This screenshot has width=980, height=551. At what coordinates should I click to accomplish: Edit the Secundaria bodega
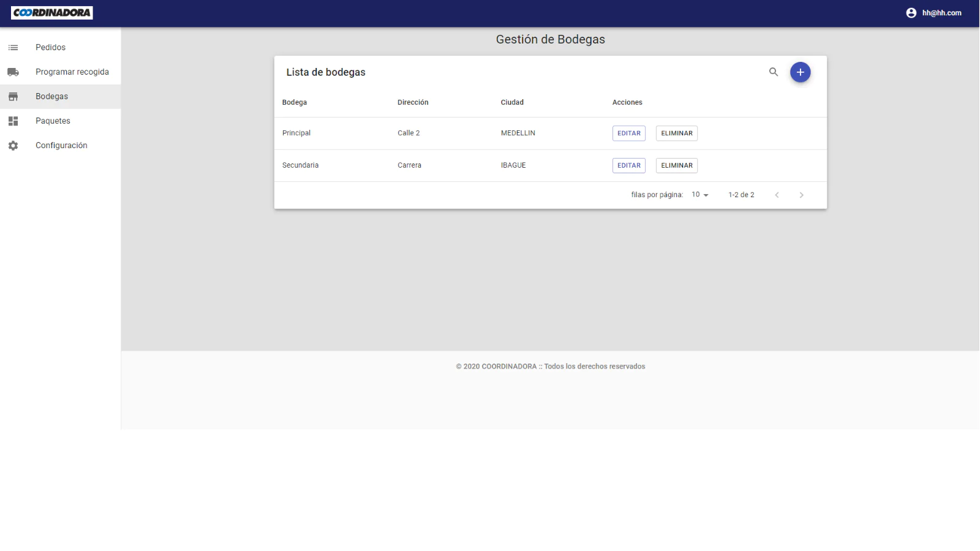(628, 165)
